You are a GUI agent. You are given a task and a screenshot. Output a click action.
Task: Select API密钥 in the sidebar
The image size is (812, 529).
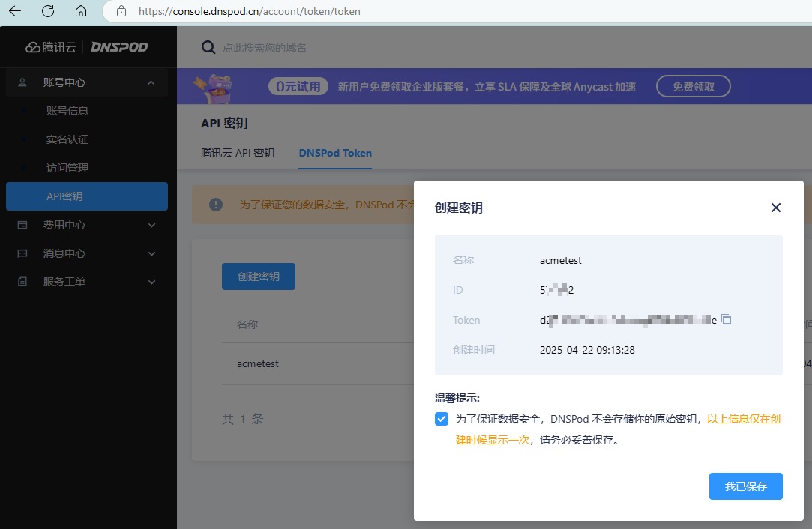click(x=87, y=196)
